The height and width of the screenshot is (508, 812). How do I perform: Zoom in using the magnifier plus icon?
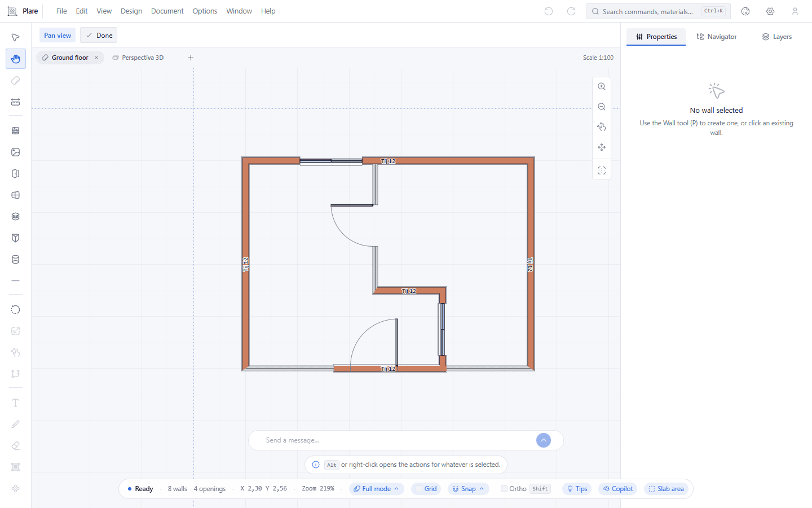(602, 86)
